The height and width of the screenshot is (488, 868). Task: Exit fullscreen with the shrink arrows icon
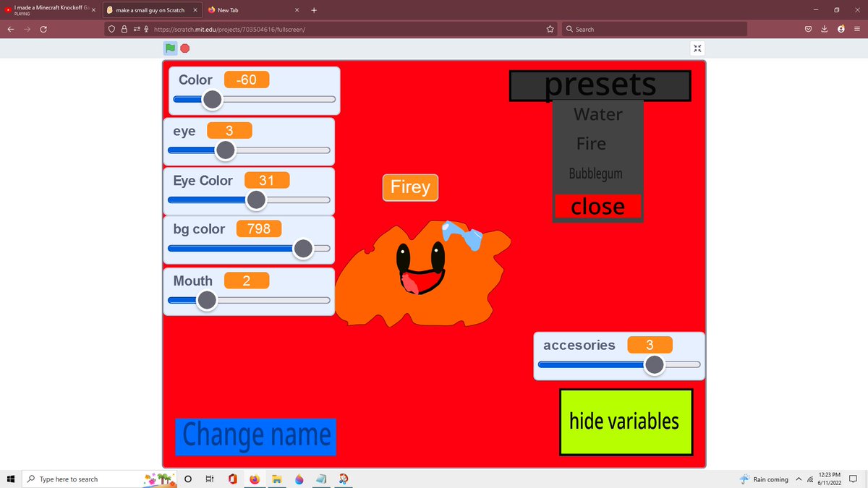pos(697,48)
